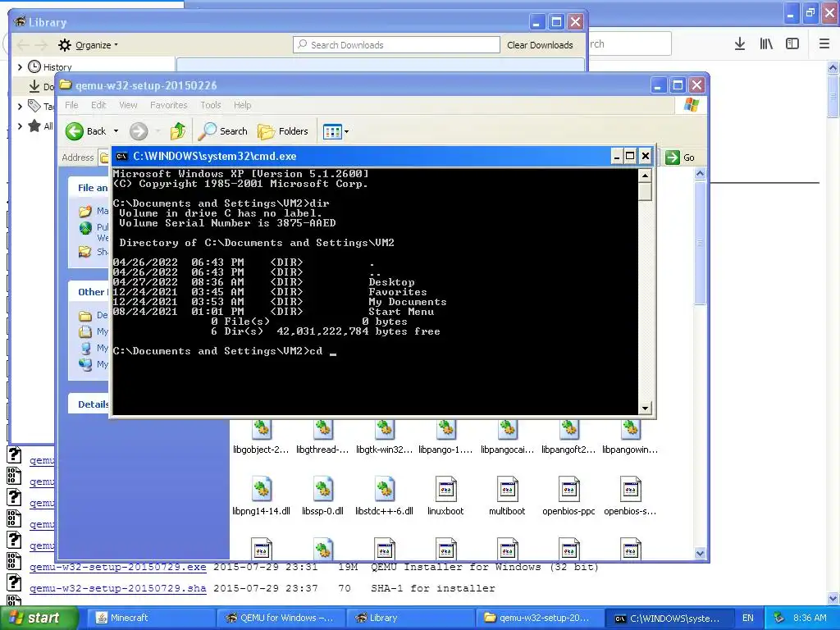Switch to the qemu-w32-setup folder taskbar button

coord(540,618)
